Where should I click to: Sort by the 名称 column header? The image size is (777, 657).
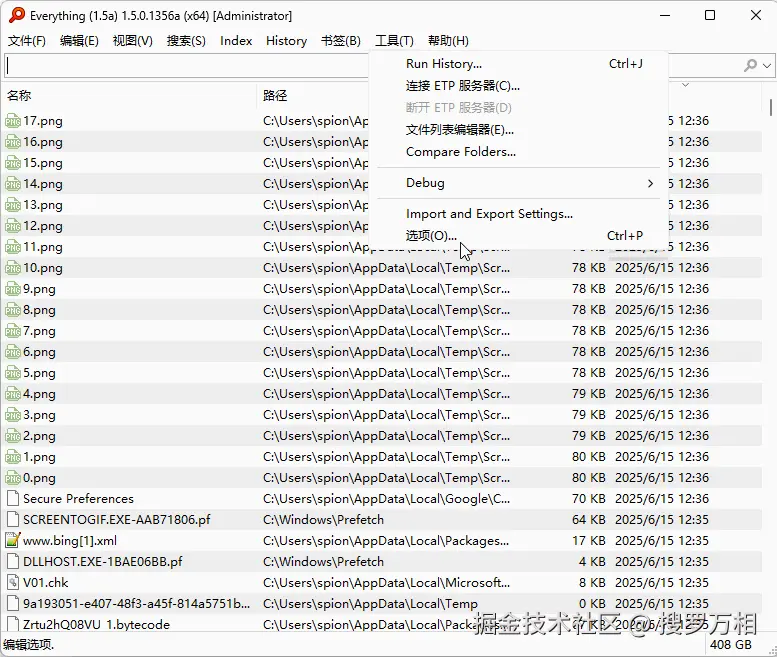pyautogui.click(x=129, y=95)
